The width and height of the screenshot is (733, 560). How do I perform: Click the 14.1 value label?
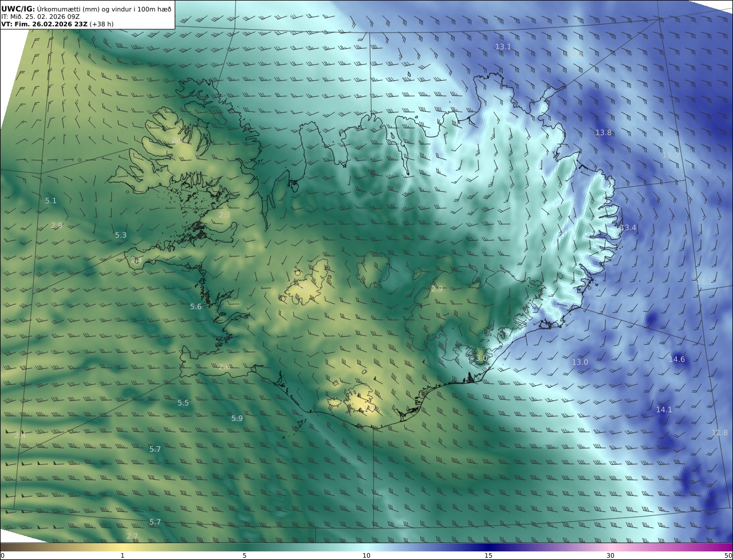(x=664, y=409)
